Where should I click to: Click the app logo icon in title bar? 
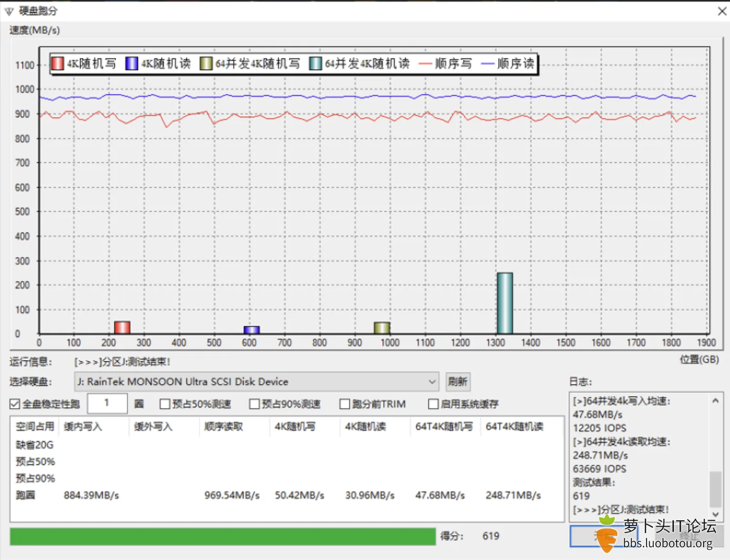tap(9, 11)
